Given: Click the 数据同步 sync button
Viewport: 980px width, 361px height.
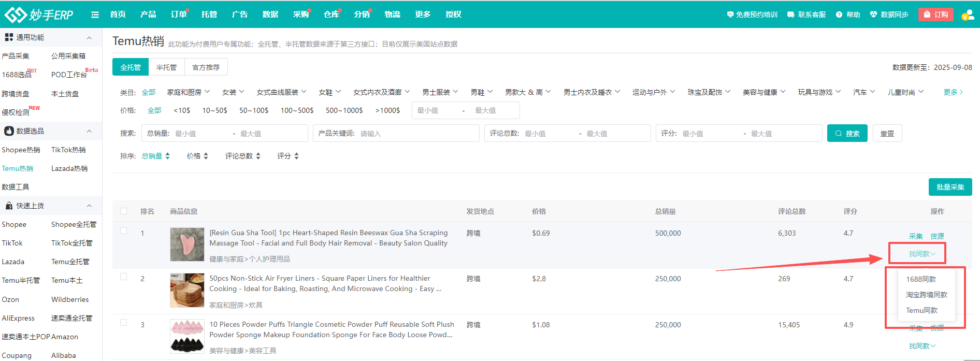Looking at the screenshot, I should pos(889,15).
